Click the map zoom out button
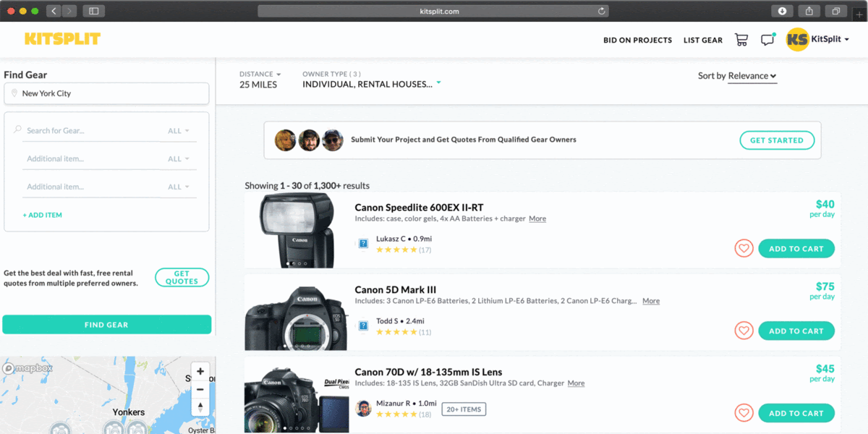The image size is (868, 434). [200, 389]
